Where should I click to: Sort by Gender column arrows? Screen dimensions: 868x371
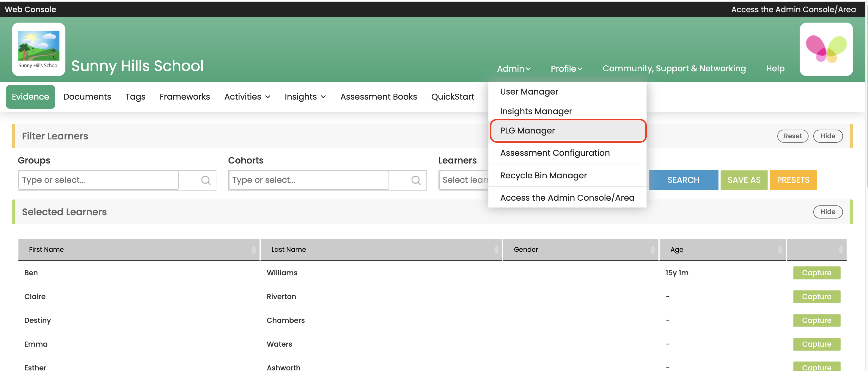[x=652, y=250]
